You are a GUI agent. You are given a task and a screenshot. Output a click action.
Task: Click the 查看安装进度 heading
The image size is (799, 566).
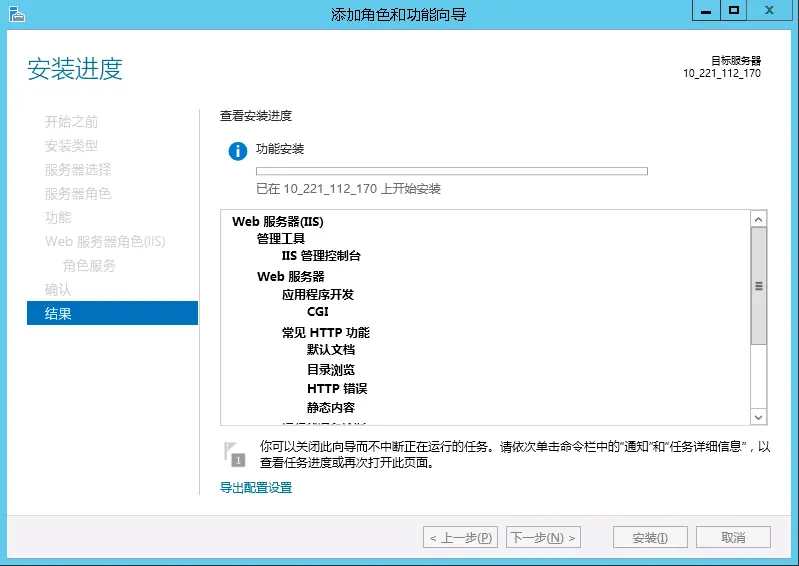256,116
